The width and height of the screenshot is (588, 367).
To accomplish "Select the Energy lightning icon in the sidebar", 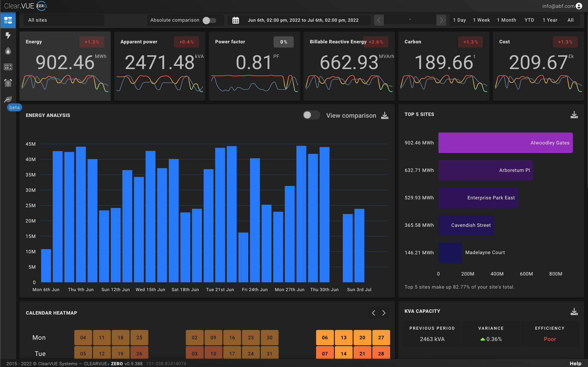I will (x=8, y=36).
